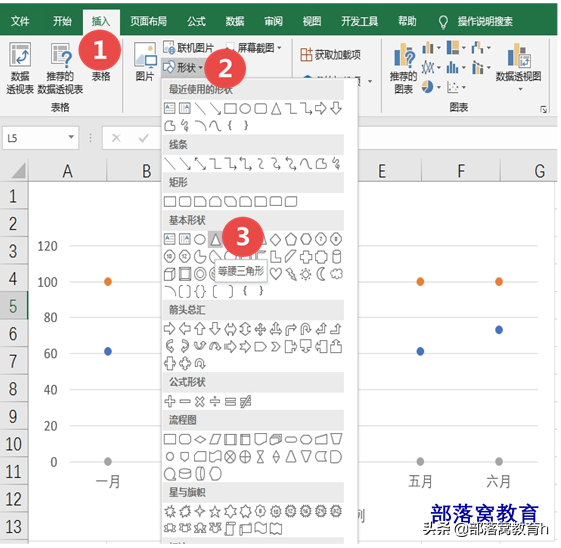
Task: Choose the donut ring shape
Action: click(x=200, y=274)
